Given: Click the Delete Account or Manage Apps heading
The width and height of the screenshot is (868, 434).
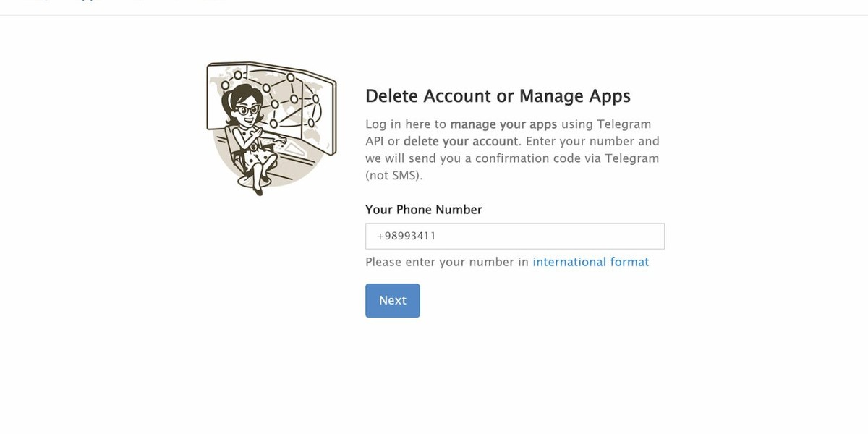Looking at the screenshot, I should 498,96.
